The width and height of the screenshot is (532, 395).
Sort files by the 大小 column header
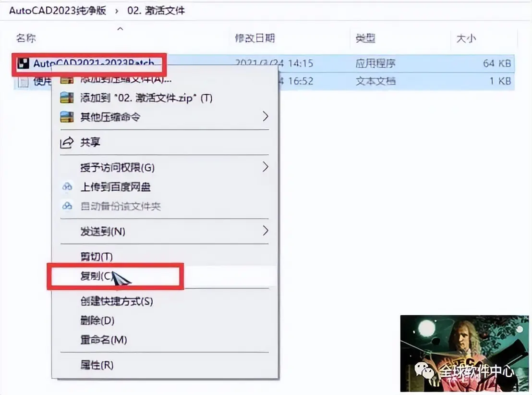(466, 38)
